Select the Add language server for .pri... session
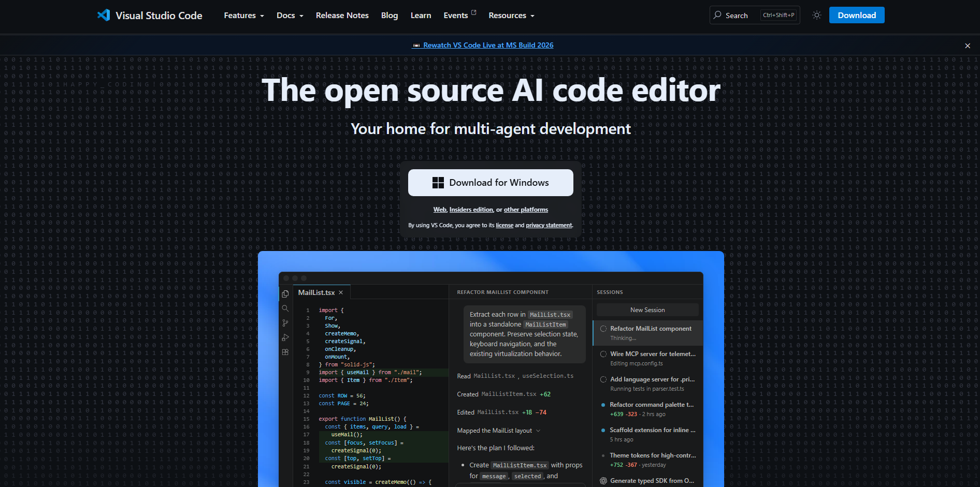 click(648, 383)
